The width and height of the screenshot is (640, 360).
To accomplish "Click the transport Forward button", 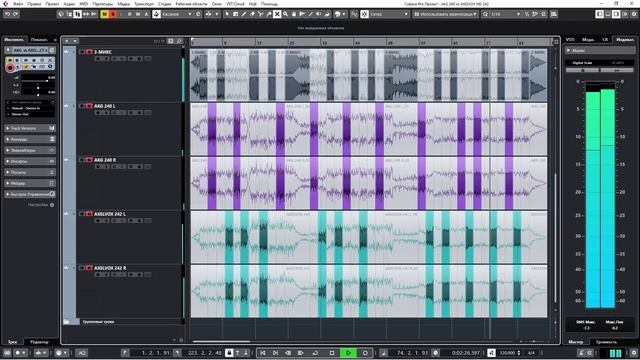I will tap(301, 353).
